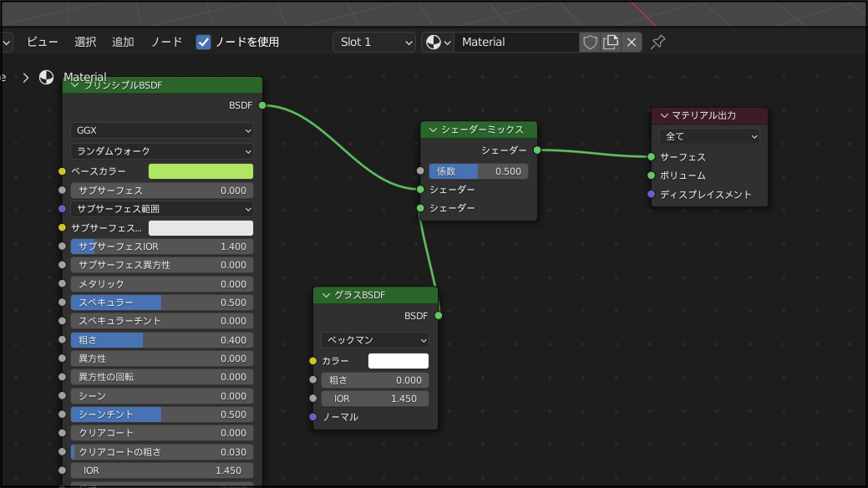Click the ディスプレイスメント input socket

[651, 195]
